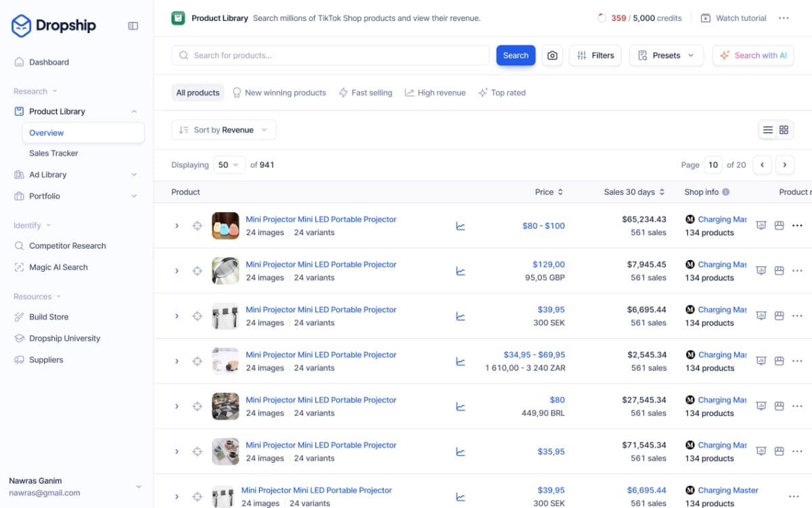This screenshot has width=812, height=508.
Task: Click the product search input field
Action: [332, 56]
